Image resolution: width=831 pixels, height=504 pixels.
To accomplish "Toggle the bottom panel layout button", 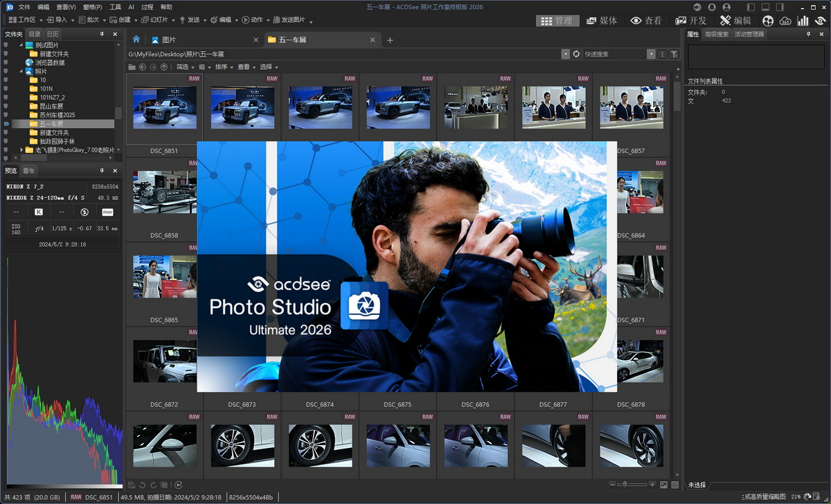I will coord(765,6).
